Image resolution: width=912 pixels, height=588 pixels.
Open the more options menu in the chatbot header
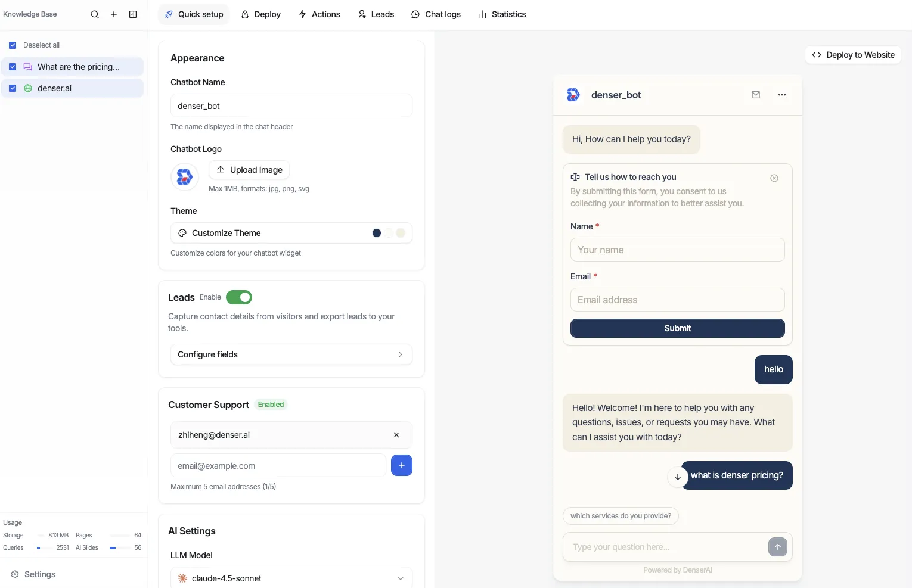pos(781,95)
